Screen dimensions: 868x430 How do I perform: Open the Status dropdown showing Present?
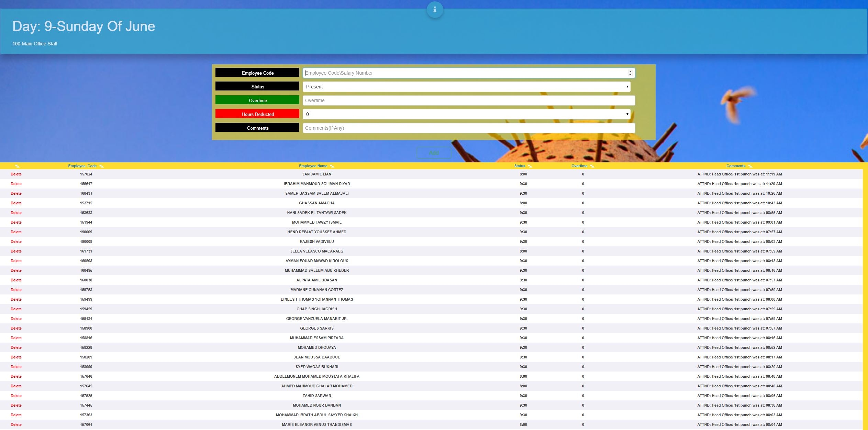click(466, 87)
